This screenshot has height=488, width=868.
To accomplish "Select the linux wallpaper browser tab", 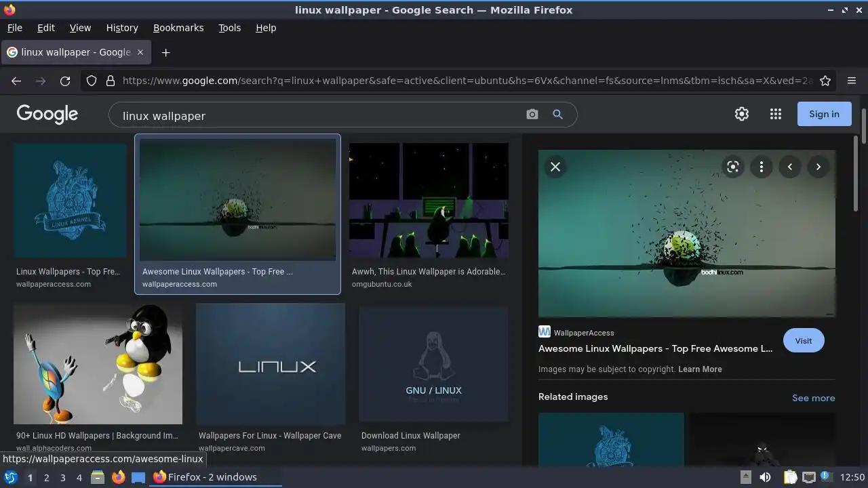I will coord(76,52).
